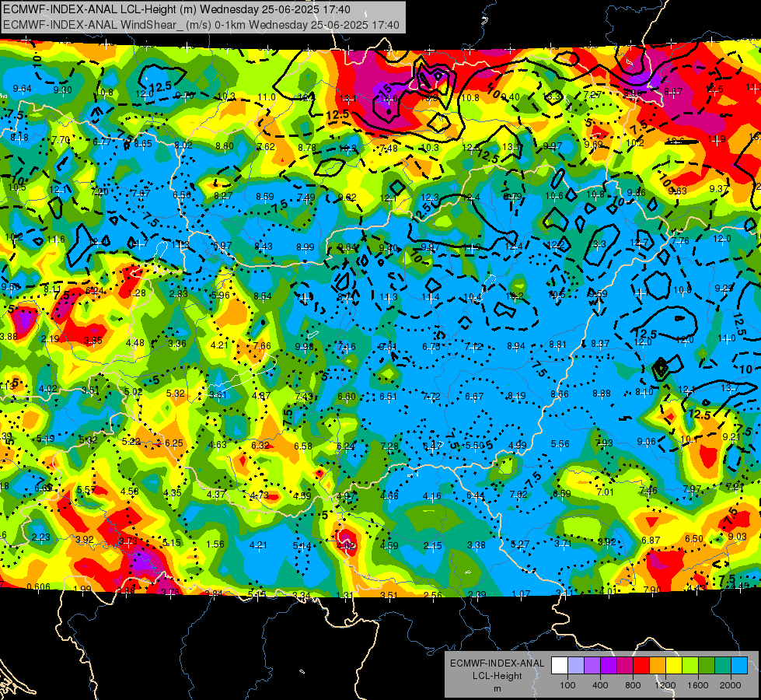
Task: Click the grid value 7.66
Action: (262, 346)
